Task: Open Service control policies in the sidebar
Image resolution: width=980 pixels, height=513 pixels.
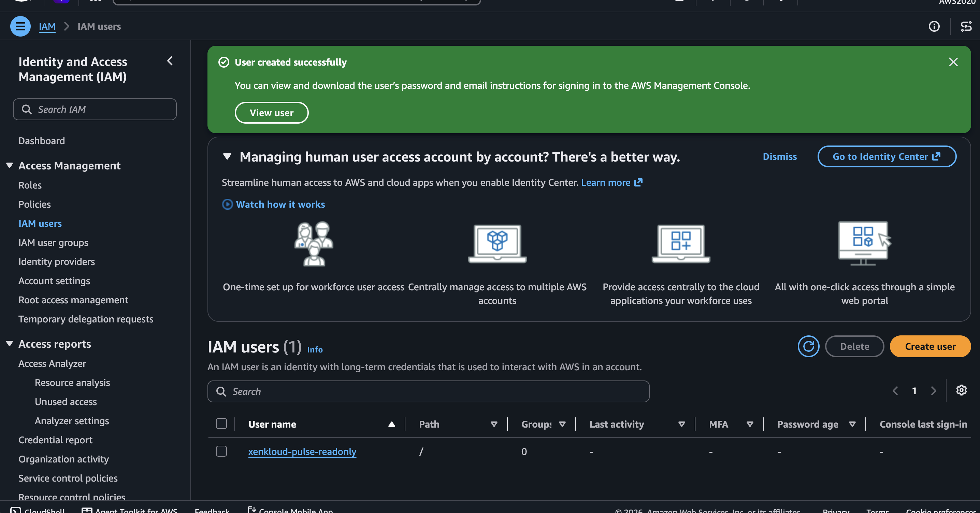Action: pos(68,479)
